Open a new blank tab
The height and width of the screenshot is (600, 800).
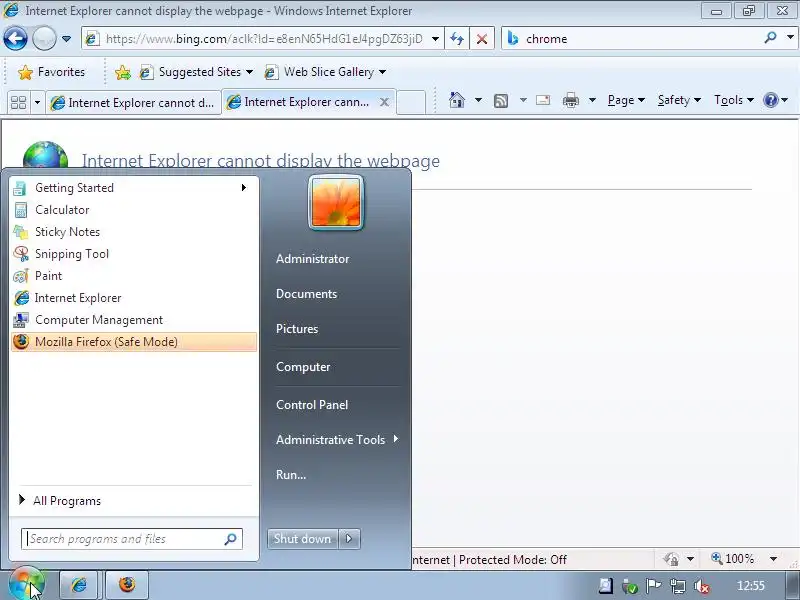[411, 102]
